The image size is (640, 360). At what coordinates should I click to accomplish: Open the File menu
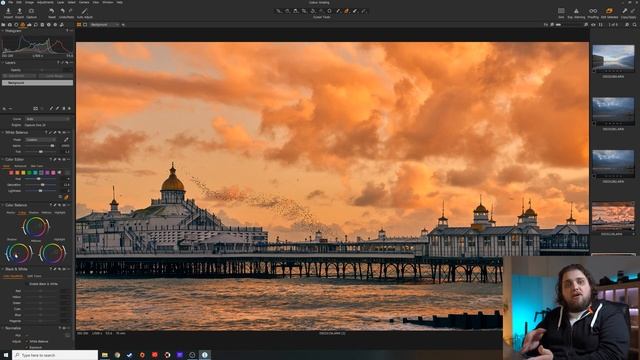[10, 2]
